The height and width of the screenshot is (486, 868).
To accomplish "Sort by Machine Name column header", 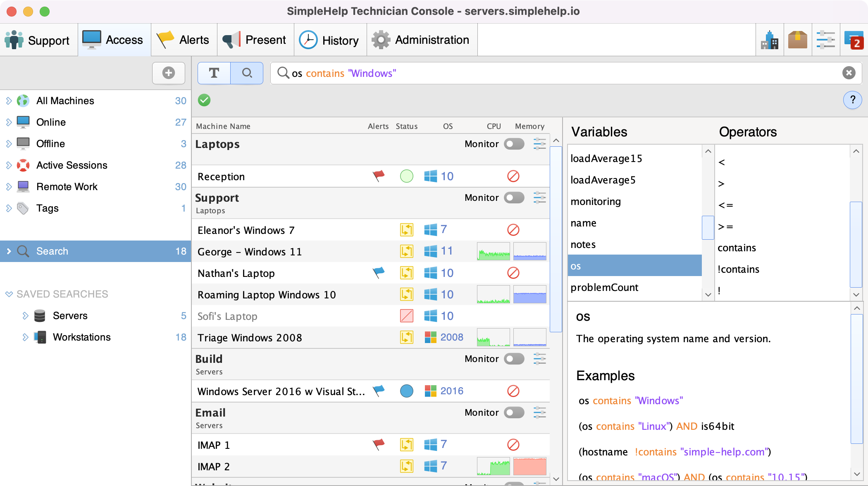I will [x=223, y=126].
